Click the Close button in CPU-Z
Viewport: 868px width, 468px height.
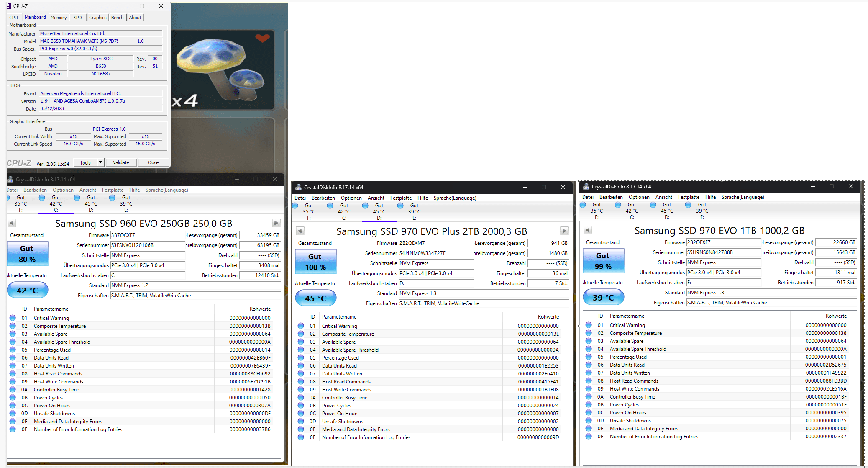pos(153,162)
